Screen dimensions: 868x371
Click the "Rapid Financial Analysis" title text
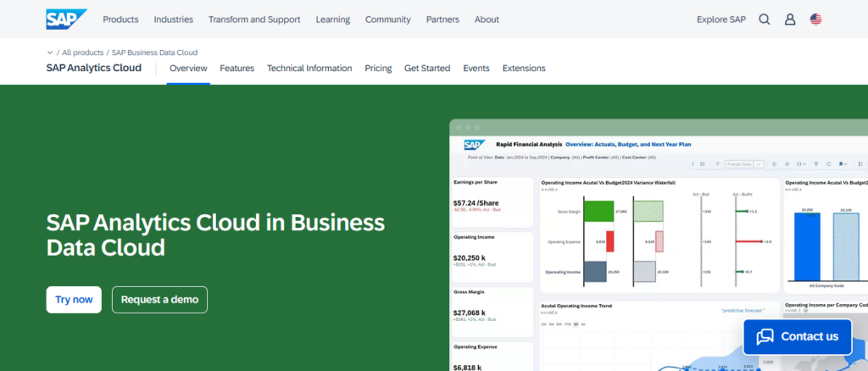click(x=529, y=144)
